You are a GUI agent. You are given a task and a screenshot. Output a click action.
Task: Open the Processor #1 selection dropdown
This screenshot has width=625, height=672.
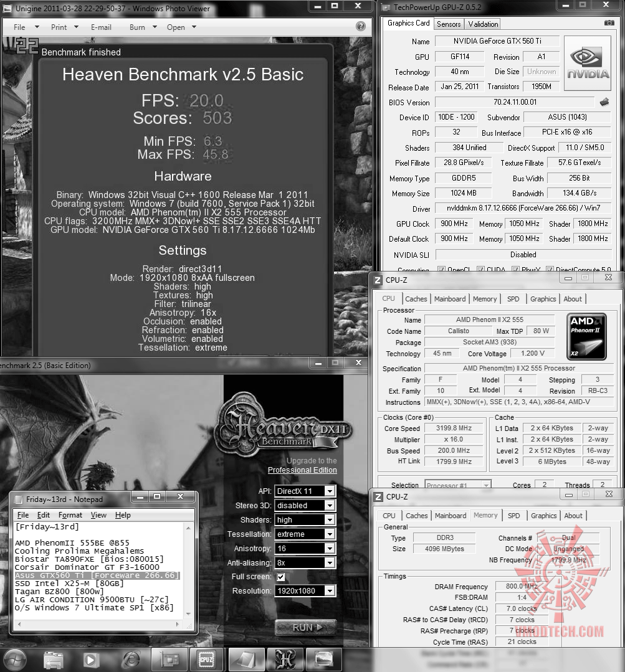coord(458,485)
